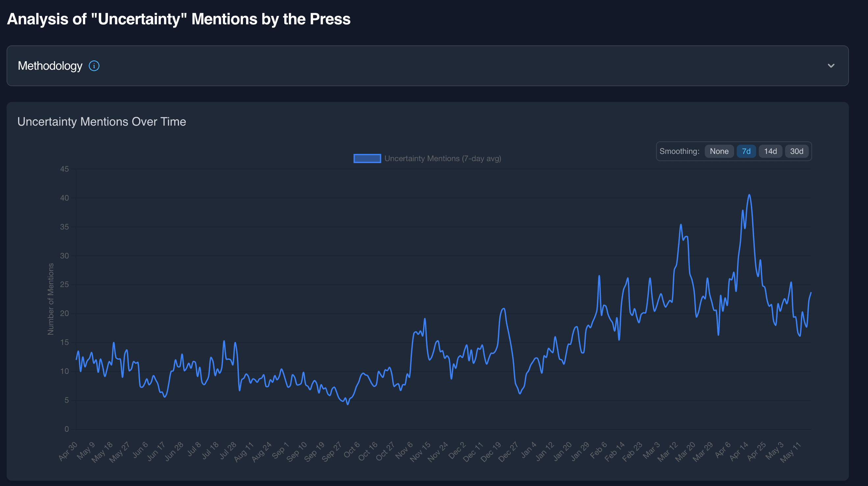868x486 pixels.
Task: Click the late-December peak around 21 mentions
Action: click(x=503, y=308)
